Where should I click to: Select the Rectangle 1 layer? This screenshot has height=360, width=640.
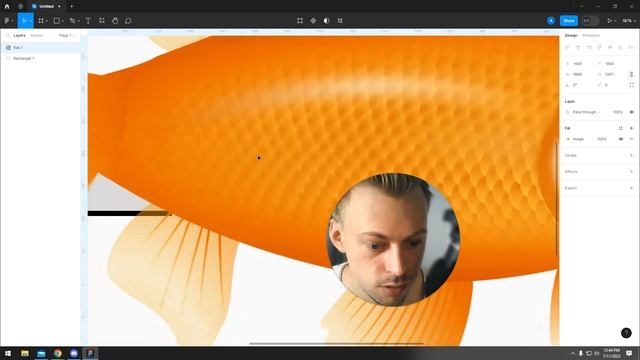click(41, 58)
